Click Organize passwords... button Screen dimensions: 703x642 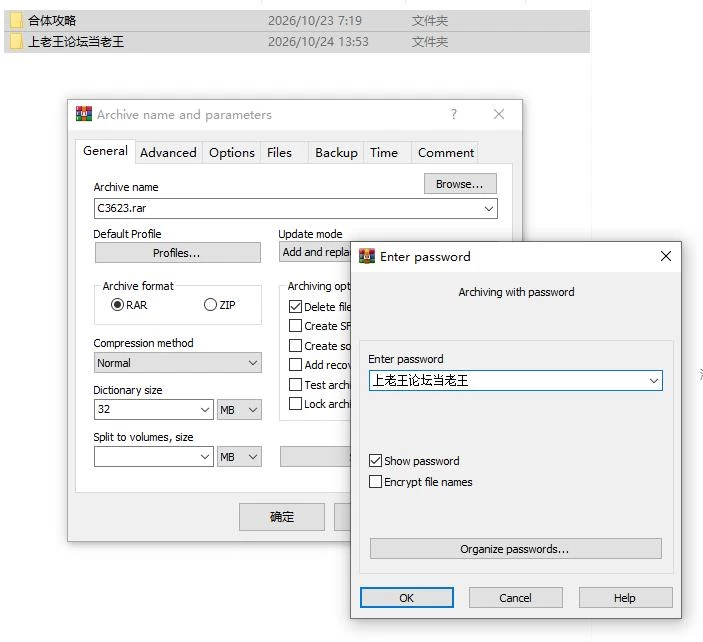coord(516,549)
